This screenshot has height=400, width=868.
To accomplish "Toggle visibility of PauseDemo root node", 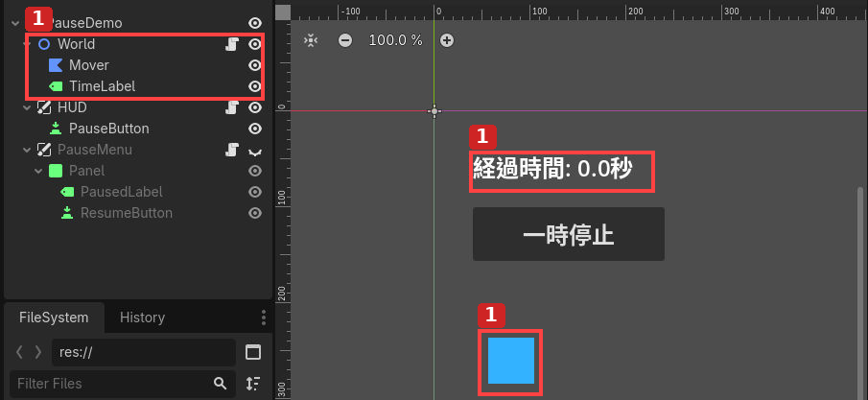I will point(254,23).
